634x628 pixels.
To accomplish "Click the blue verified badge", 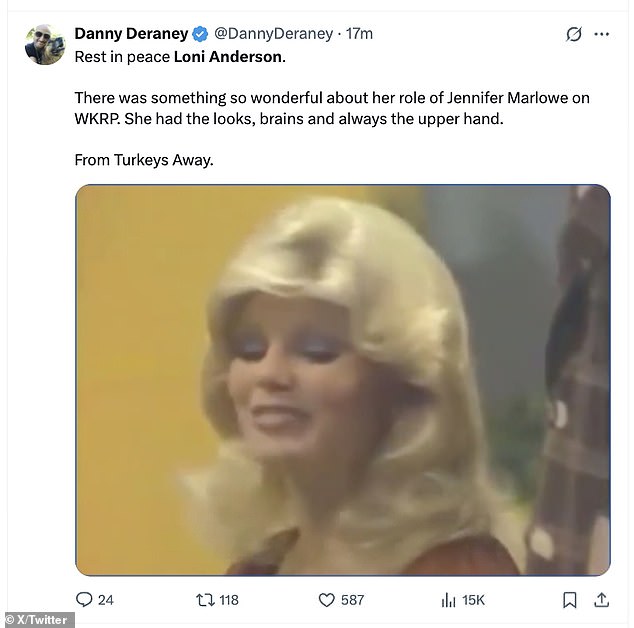I will (200, 34).
